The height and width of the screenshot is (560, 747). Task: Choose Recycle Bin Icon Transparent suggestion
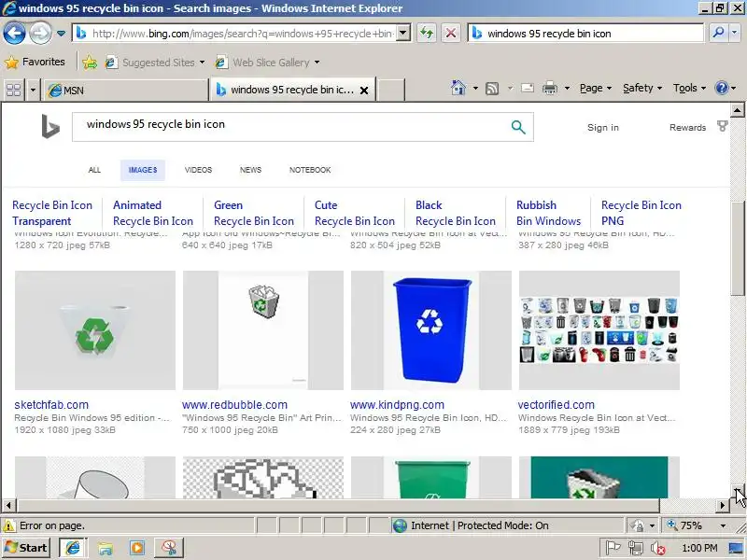52,213
